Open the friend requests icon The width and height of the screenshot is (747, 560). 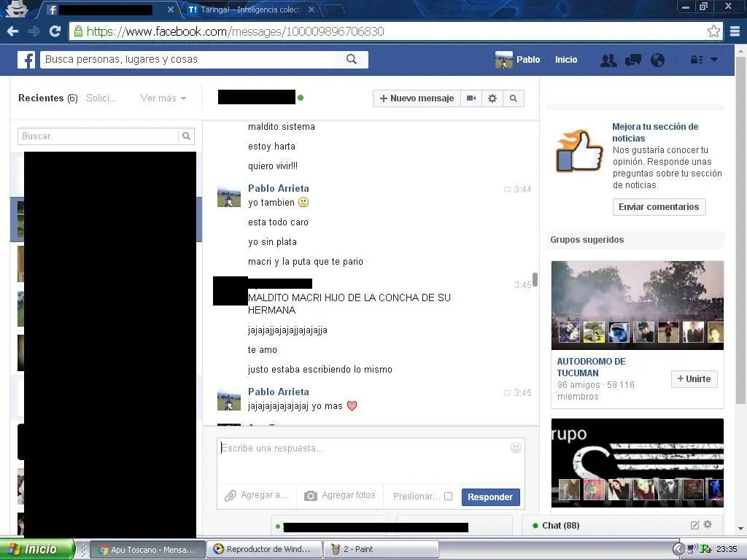608,60
